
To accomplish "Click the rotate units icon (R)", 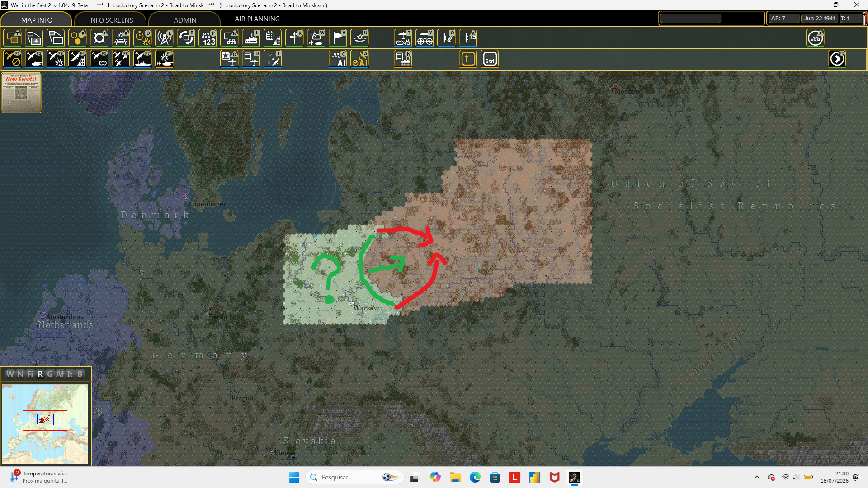I will pyautogui.click(x=186, y=38).
